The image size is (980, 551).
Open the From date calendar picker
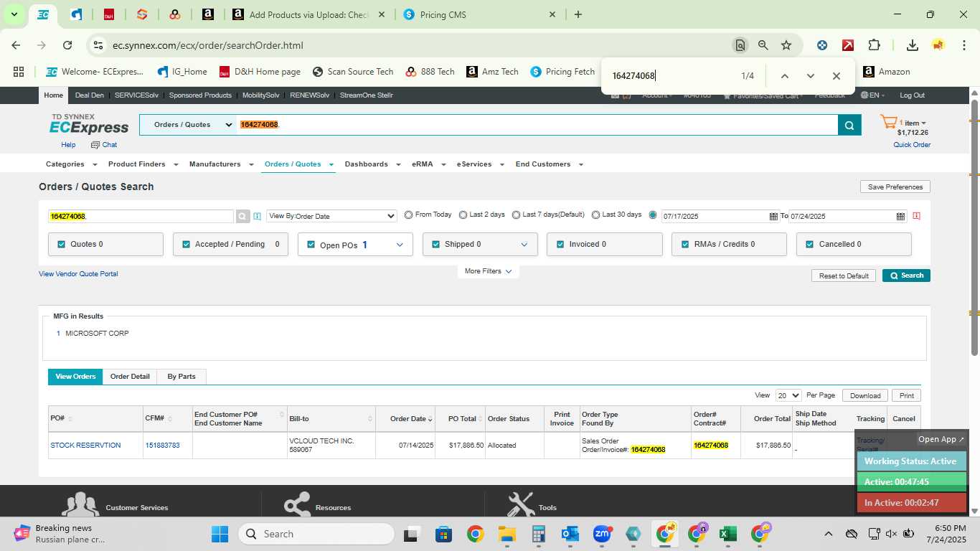pos(773,216)
